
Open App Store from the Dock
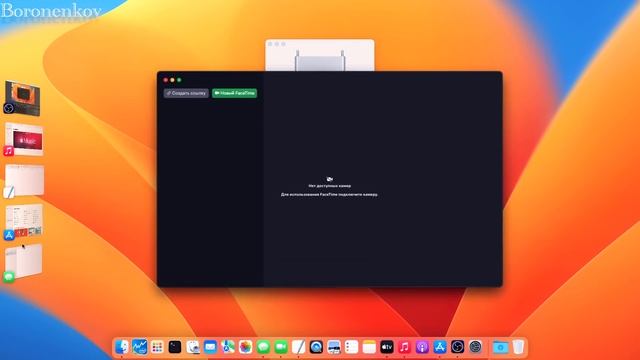tap(440, 347)
